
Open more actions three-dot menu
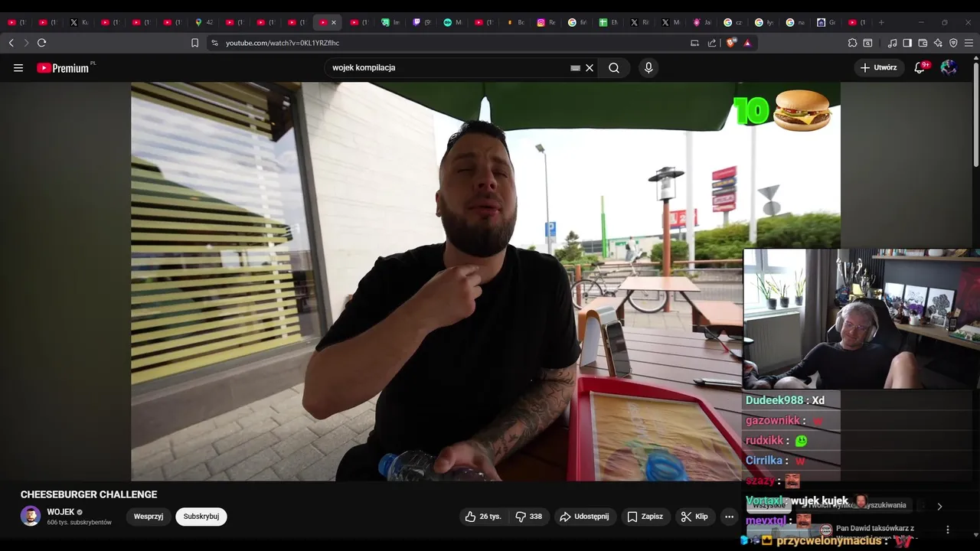click(729, 517)
